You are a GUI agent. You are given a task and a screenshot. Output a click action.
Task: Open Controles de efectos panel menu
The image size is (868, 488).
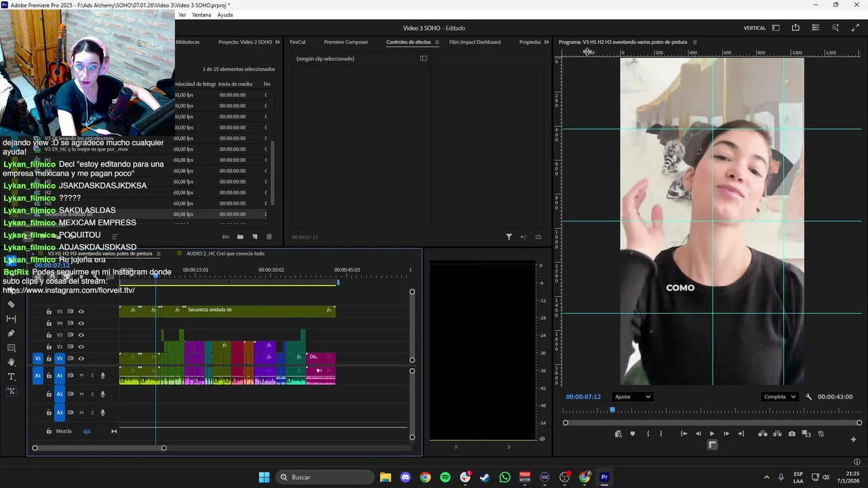437,42
